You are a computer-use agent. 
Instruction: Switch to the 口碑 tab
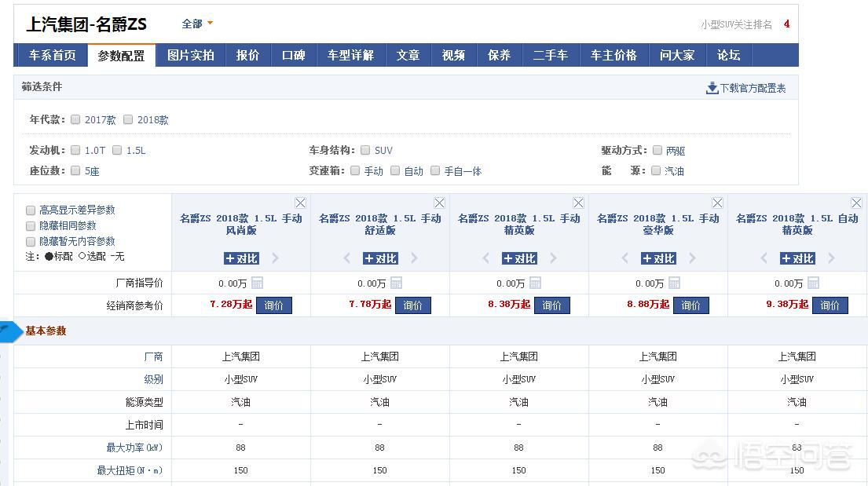point(294,55)
